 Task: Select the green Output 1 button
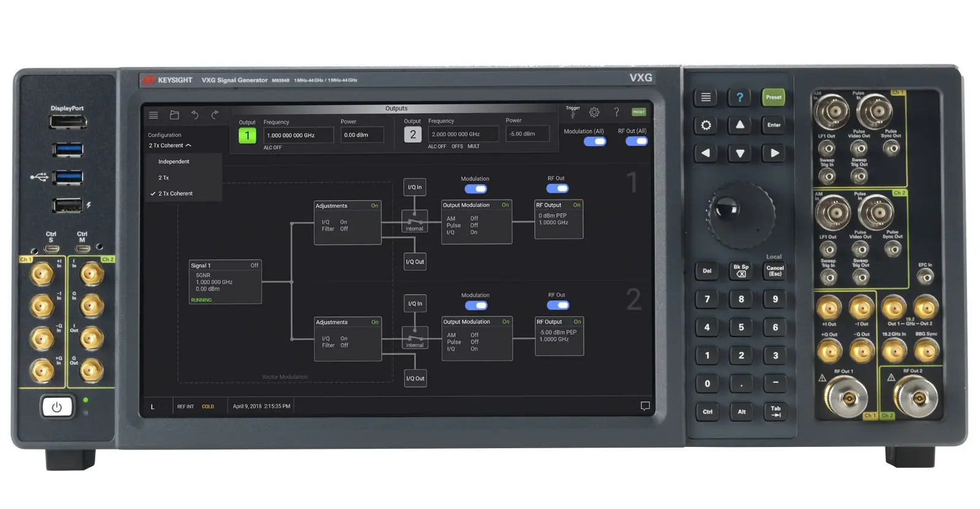pos(247,136)
